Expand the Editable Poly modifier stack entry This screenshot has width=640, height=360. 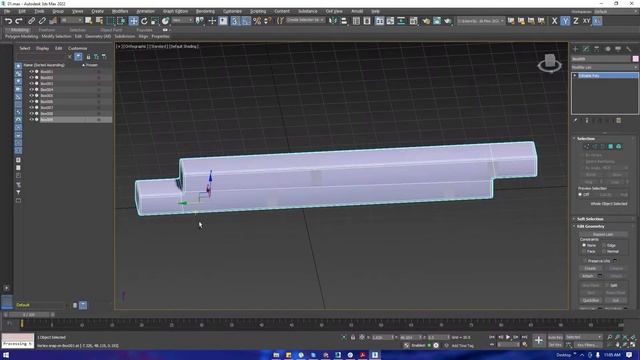[575, 76]
